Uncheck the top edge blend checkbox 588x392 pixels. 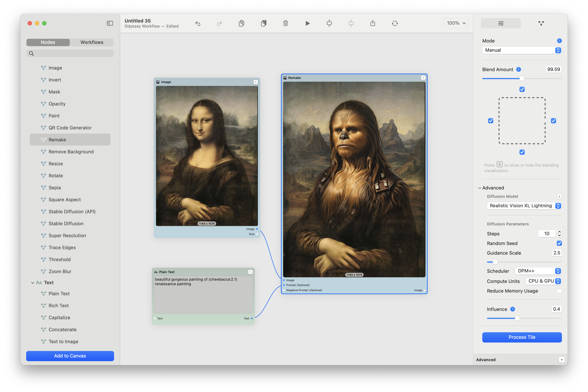coord(522,89)
